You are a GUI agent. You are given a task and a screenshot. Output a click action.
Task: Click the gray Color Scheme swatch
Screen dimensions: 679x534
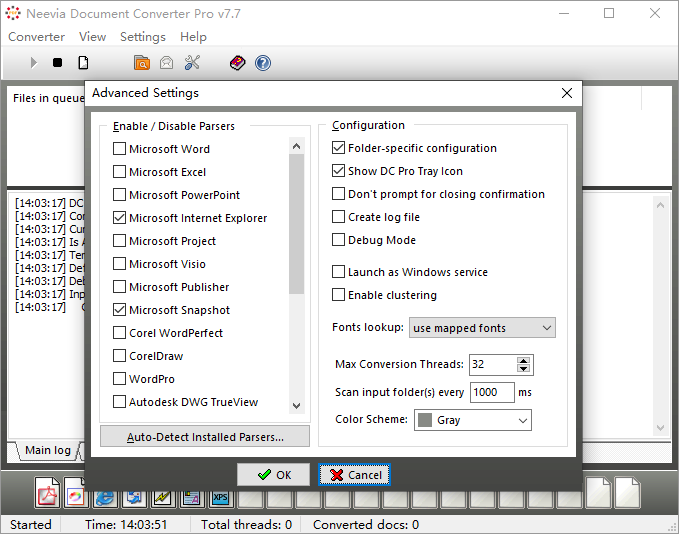[425, 420]
